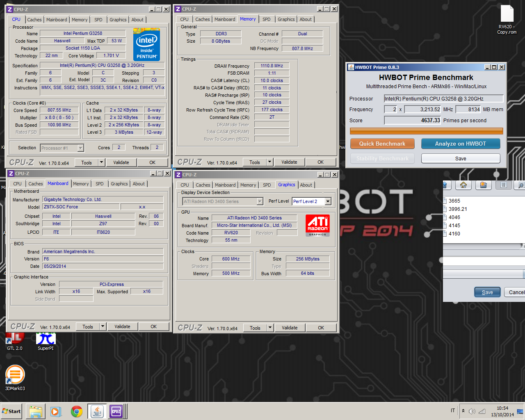This screenshot has height=420, width=525.
Task: Select file 3665 in save dialog
Action: [454, 201]
